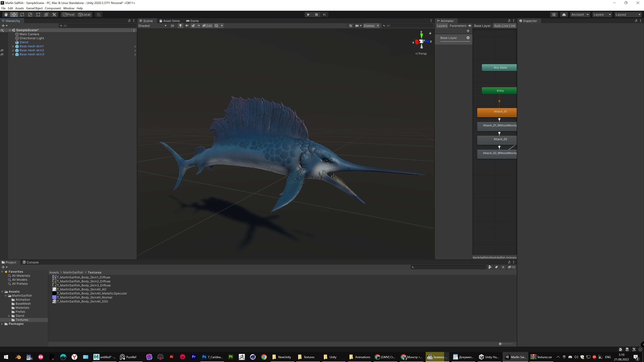644x362 pixels.
Task: Open the Component menu
Action: (x=53, y=8)
